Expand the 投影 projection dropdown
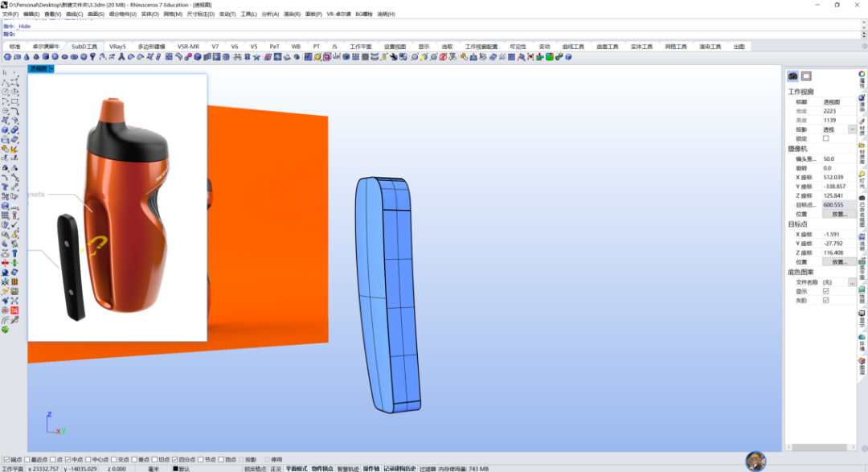Image resolution: width=868 pixels, height=472 pixels. click(852, 129)
